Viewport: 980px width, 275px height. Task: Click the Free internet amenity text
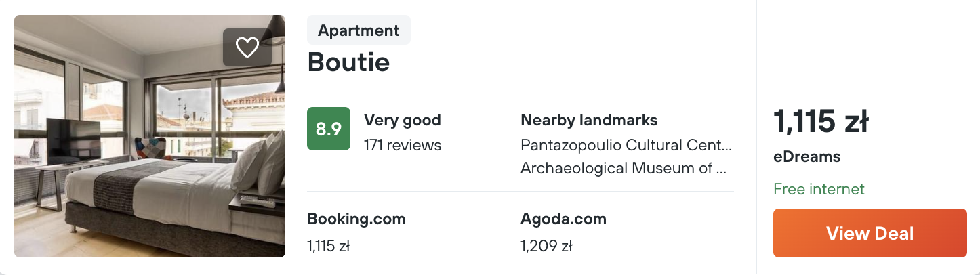tap(819, 189)
